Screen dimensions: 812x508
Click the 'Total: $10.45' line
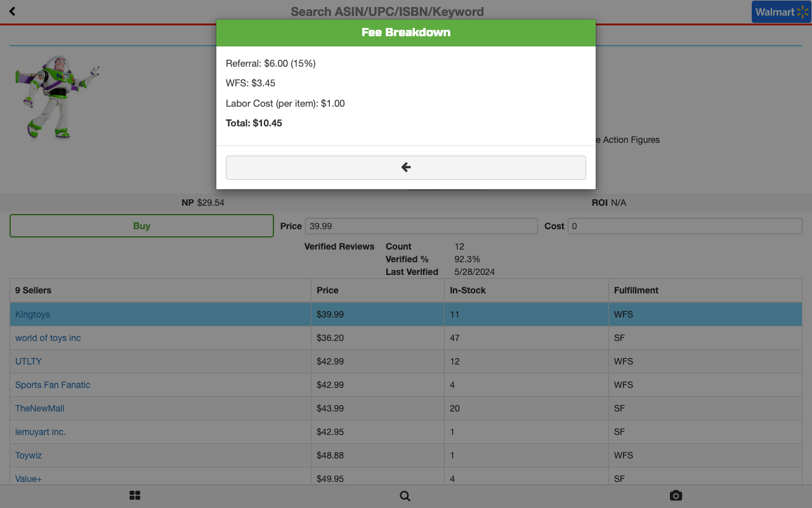point(254,123)
